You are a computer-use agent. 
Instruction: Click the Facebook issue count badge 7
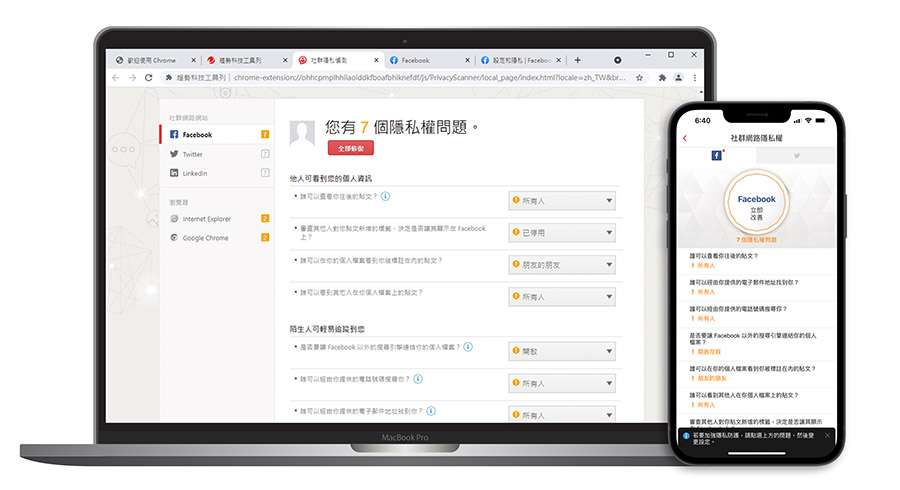[265, 134]
